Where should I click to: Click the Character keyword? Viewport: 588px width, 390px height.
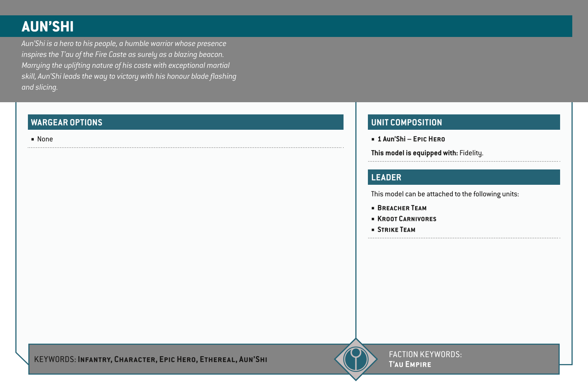tap(135, 358)
